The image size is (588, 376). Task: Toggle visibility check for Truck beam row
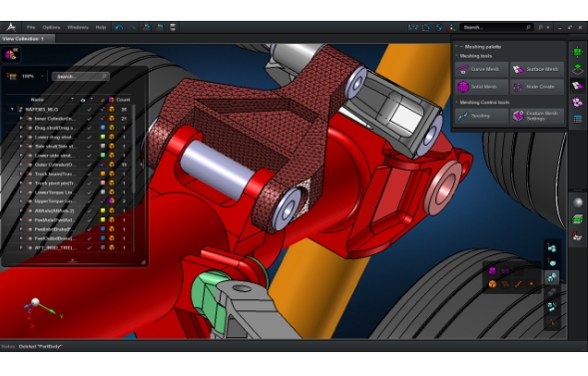tap(89, 174)
